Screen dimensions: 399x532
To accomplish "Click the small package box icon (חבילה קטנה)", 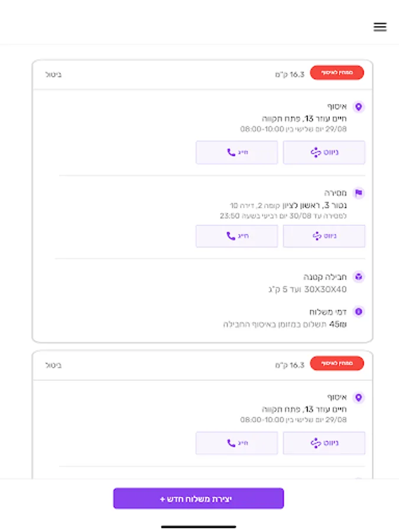I will point(358,277).
